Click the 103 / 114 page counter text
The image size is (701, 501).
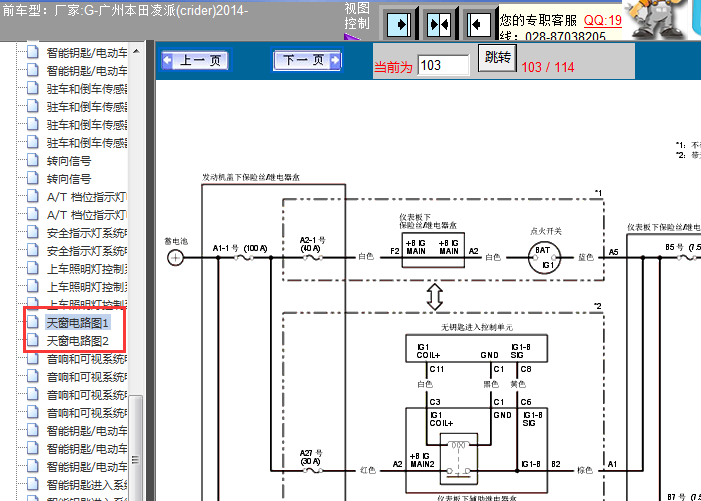tap(548, 67)
